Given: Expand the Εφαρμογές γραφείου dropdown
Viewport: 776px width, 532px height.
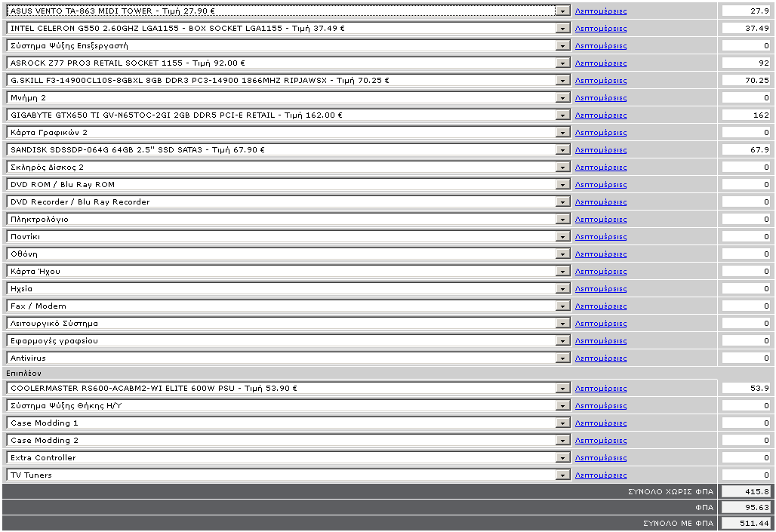Looking at the screenshot, I should click(288, 340).
